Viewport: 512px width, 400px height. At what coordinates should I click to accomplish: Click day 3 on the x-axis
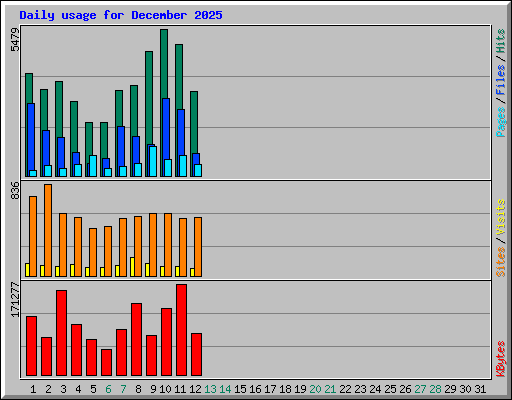[63, 389]
